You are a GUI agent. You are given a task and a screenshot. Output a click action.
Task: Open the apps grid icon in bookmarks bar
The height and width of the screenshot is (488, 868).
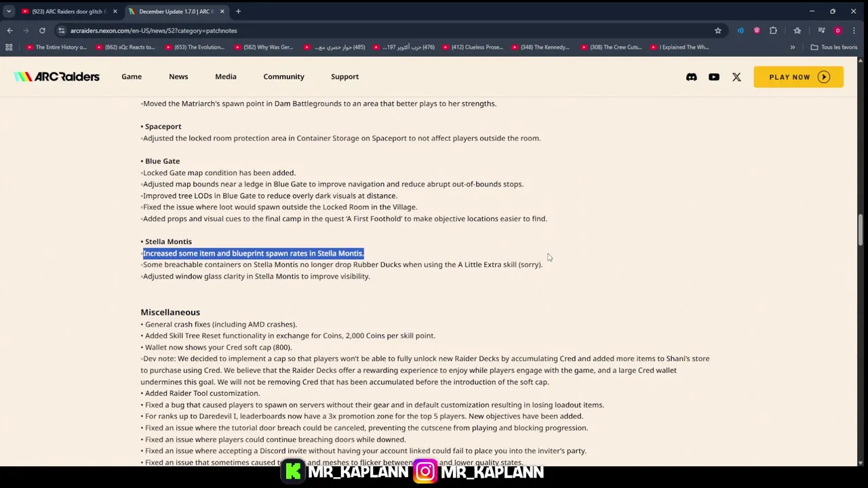click(9, 47)
